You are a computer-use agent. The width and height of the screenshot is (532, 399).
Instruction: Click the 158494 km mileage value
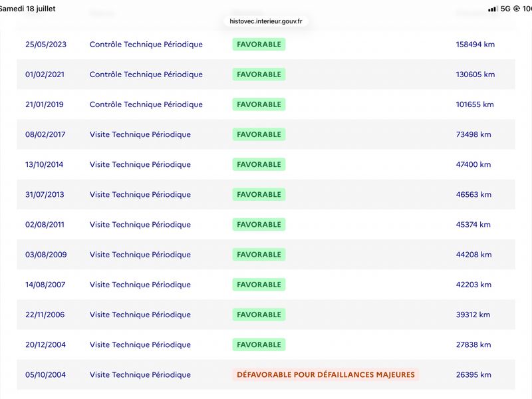475,45
